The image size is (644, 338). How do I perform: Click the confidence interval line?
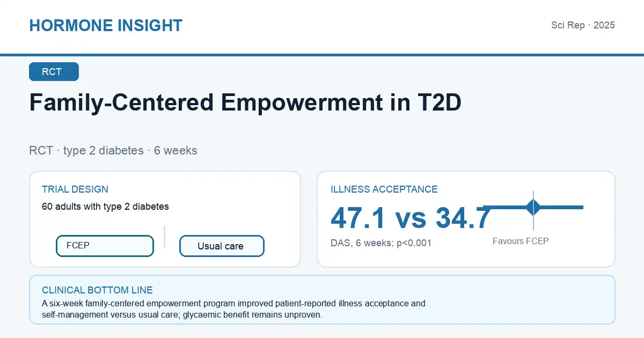pos(533,207)
